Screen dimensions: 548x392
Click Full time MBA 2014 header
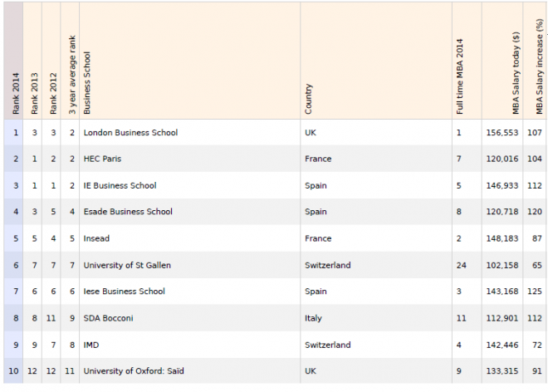460,76
